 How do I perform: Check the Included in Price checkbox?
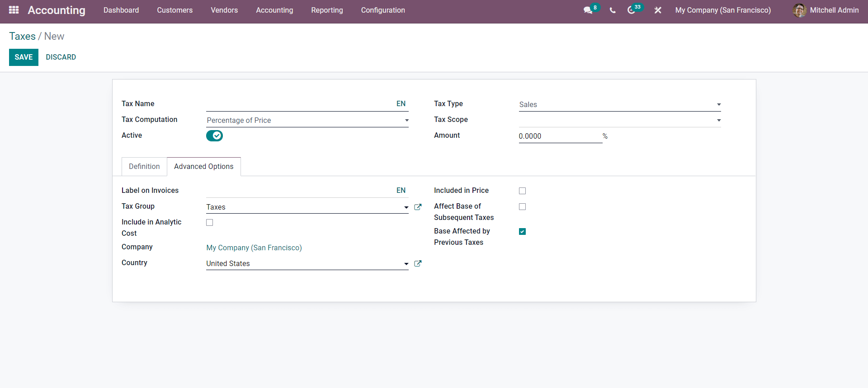pos(522,191)
